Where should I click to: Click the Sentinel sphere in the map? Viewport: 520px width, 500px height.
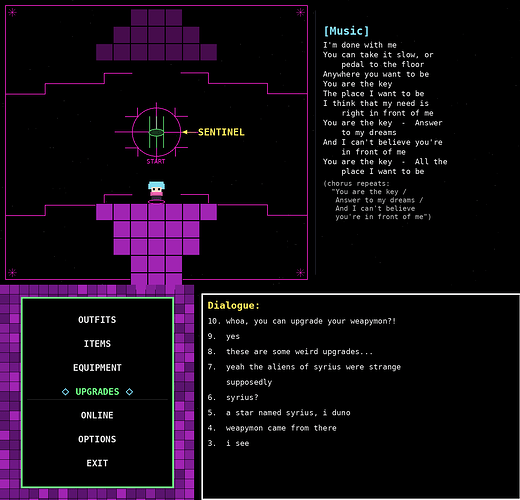pyautogui.click(x=156, y=132)
